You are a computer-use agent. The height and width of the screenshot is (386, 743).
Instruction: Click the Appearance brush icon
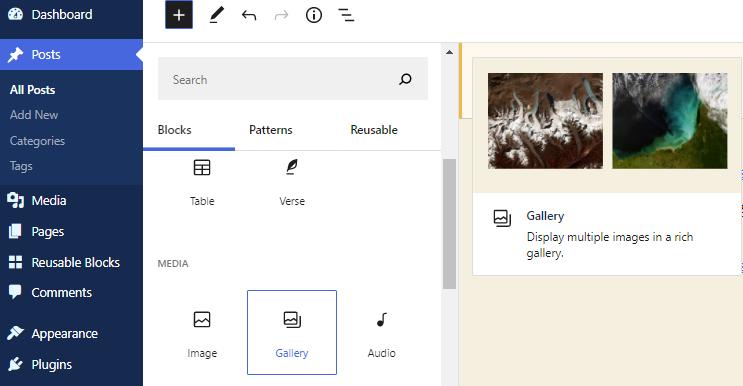(x=15, y=333)
